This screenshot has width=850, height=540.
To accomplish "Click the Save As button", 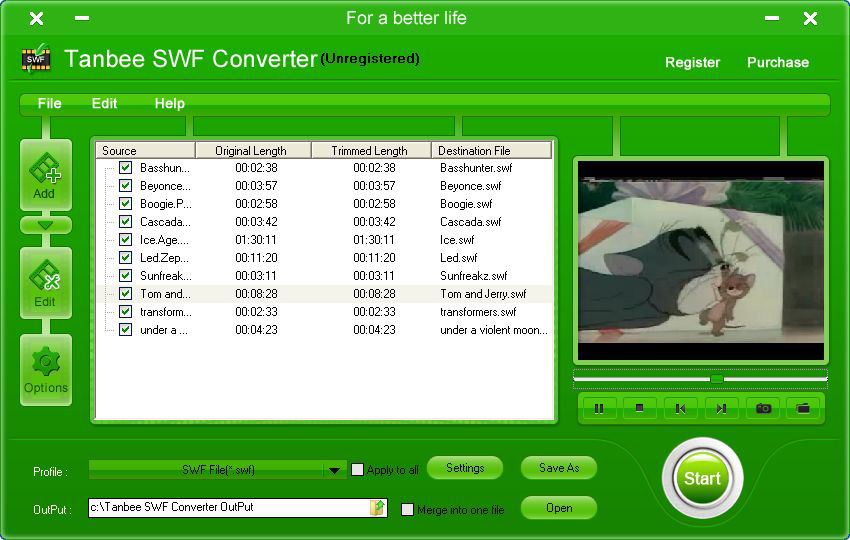I will pyautogui.click(x=559, y=468).
